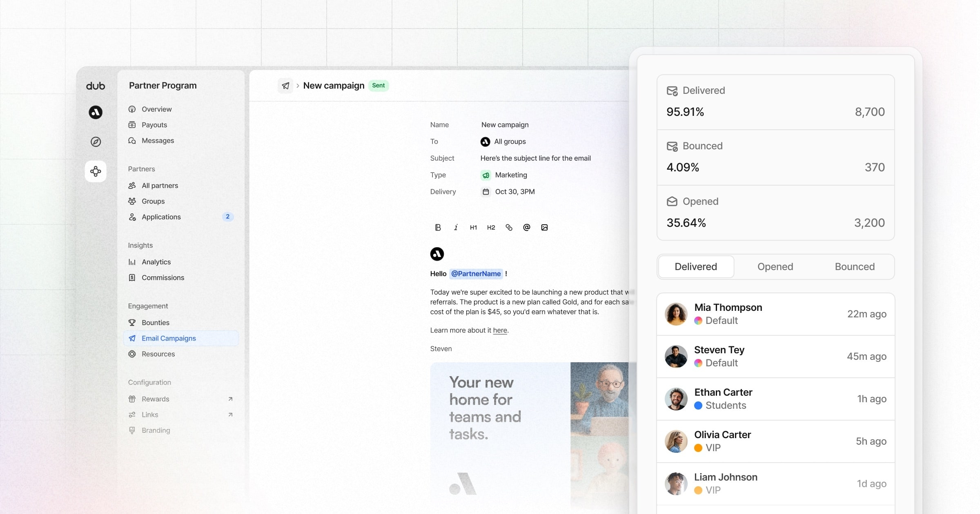Toggle italic formatting in editor toolbar
Image resolution: width=980 pixels, height=514 pixels.
(x=456, y=228)
